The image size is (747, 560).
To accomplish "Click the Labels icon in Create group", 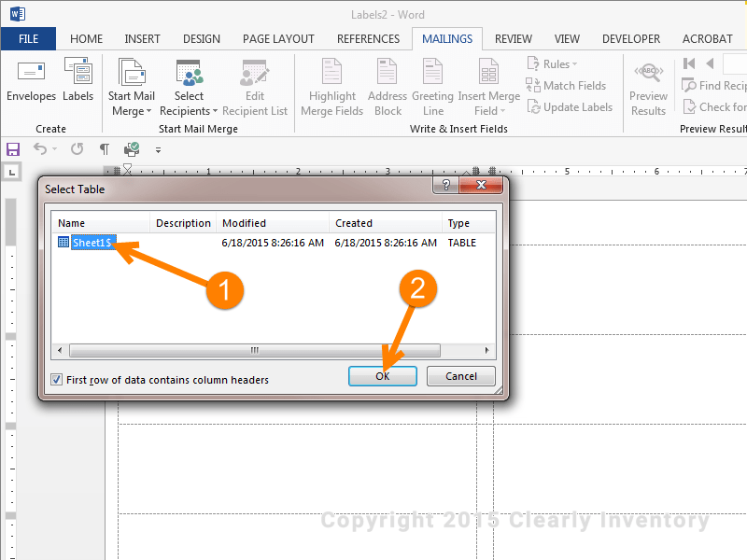I will click(78, 72).
